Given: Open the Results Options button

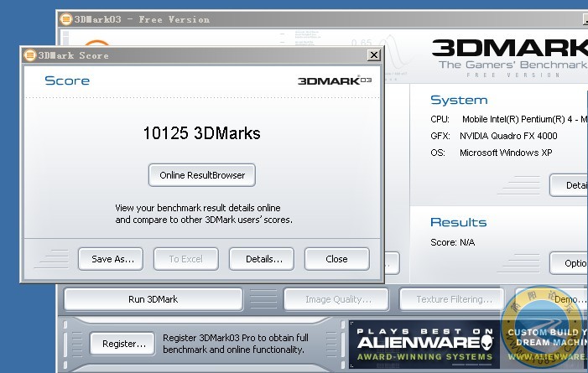Looking at the screenshot, I should point(569,263).
